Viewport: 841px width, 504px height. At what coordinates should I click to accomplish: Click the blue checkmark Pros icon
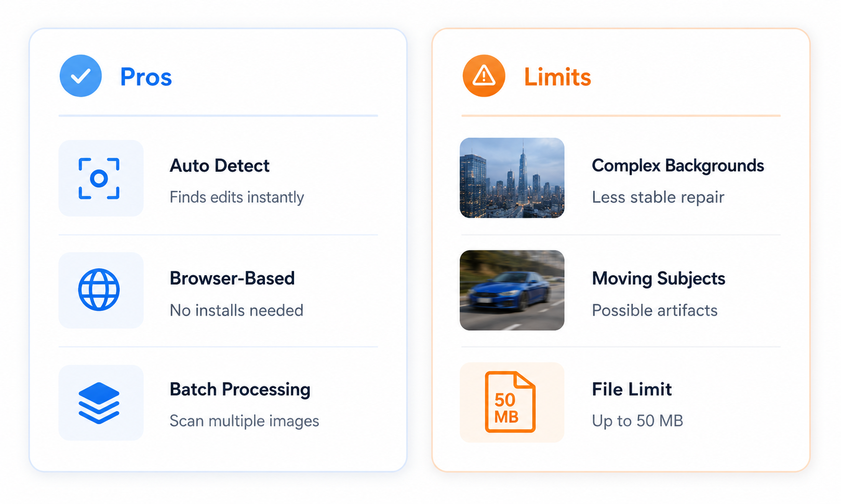(81, 76)
